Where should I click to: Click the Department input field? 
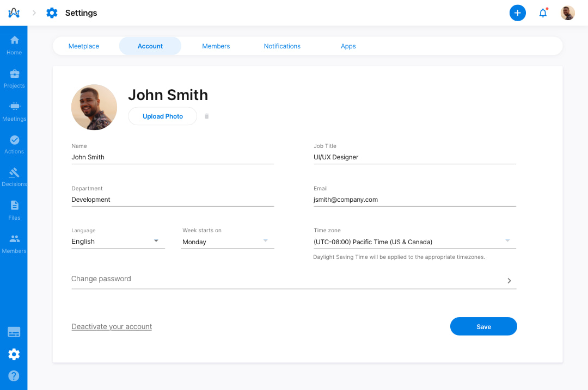tap(173, 200)
